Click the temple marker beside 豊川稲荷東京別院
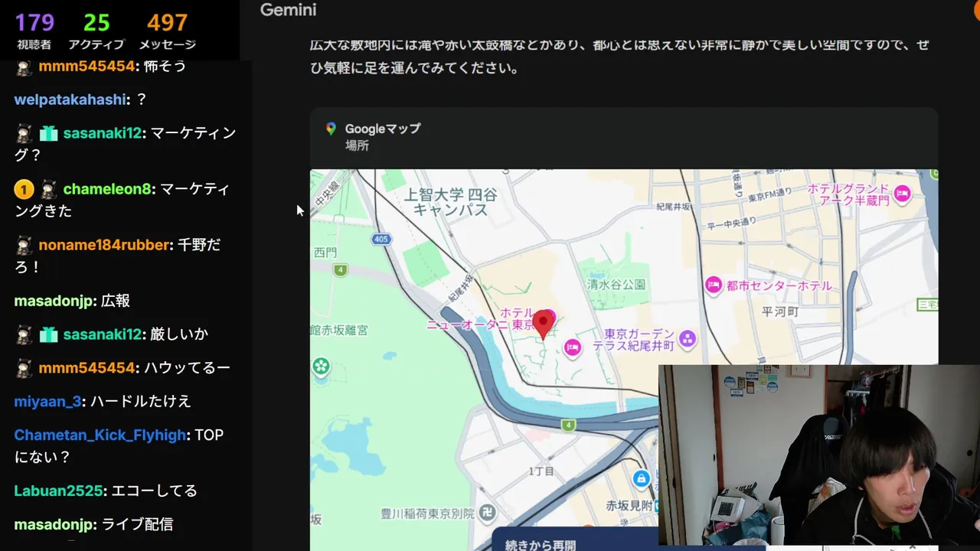Image resolution: width=980 pixels, height=551 pixels. click(488, 512)
